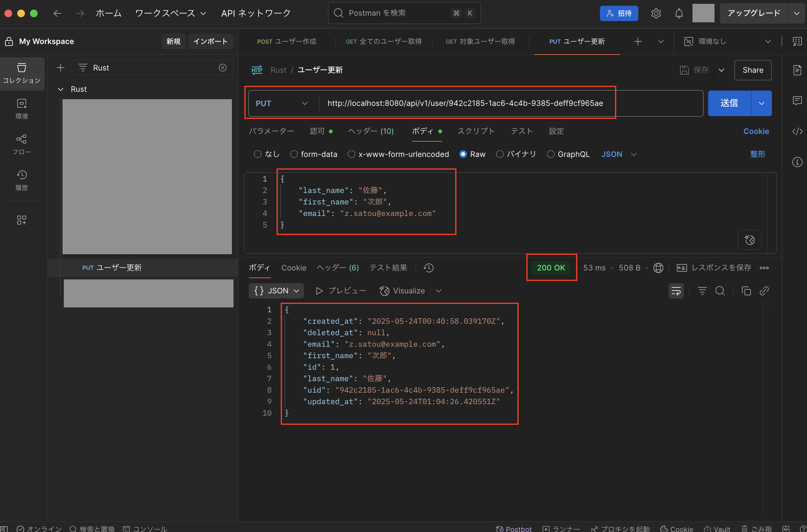Image resolution: width=807 pixels, height=532 pixels.
Task: Select the GraphQL body radio
Action: point(551,154)
